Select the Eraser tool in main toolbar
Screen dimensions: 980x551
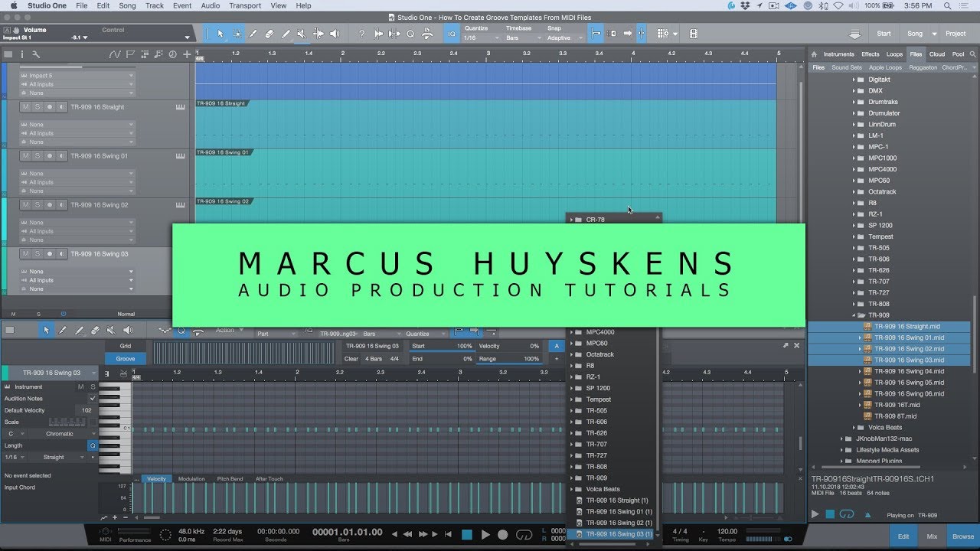click(x=269, y=34)
